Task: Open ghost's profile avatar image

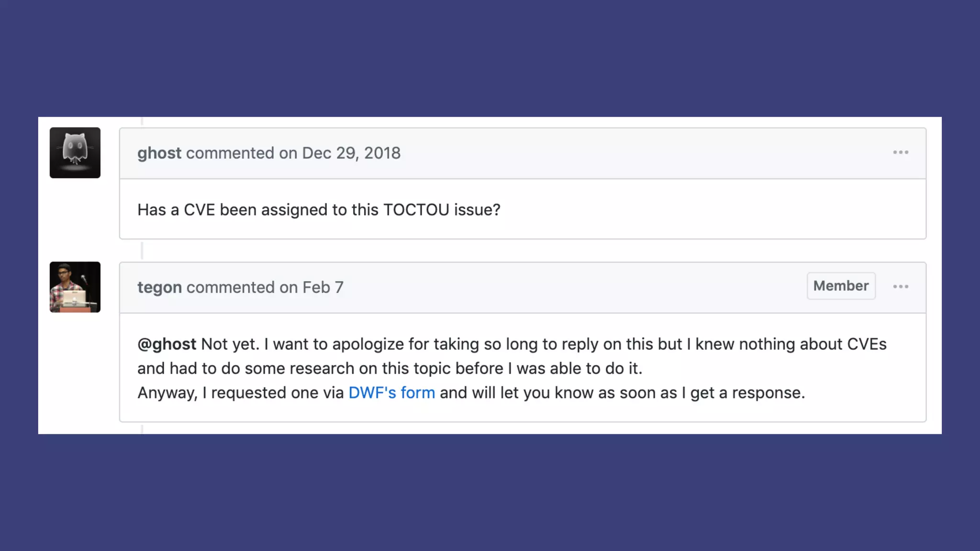Action: (x=75, y=153)
